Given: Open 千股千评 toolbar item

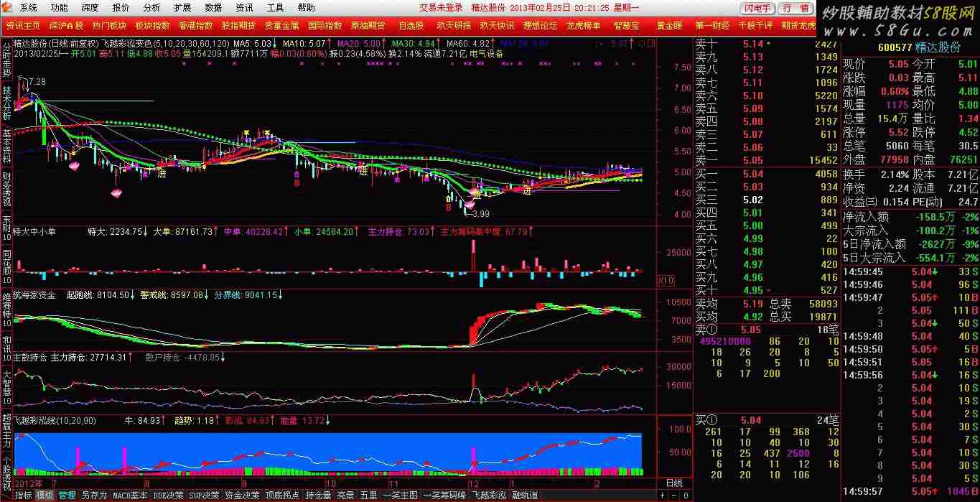Looking at the screenshot, I should point(756,25).
